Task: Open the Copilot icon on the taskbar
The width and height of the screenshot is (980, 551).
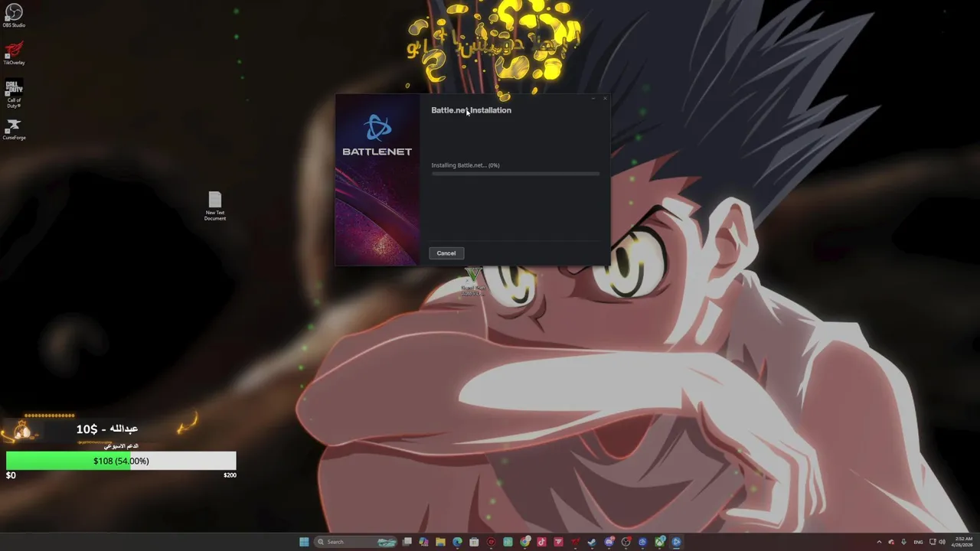Action: coord(423,542)
